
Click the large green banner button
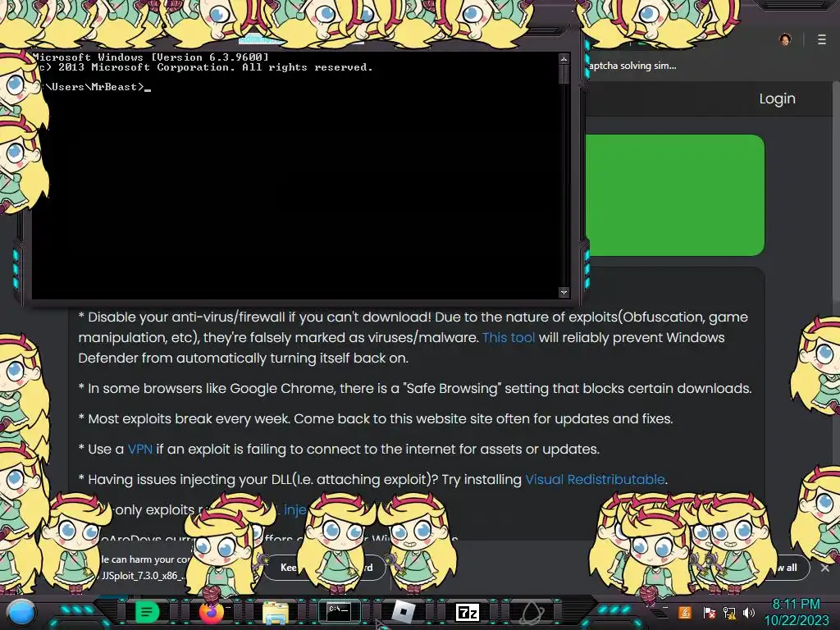pyautogui.click(x=674, y=195)
